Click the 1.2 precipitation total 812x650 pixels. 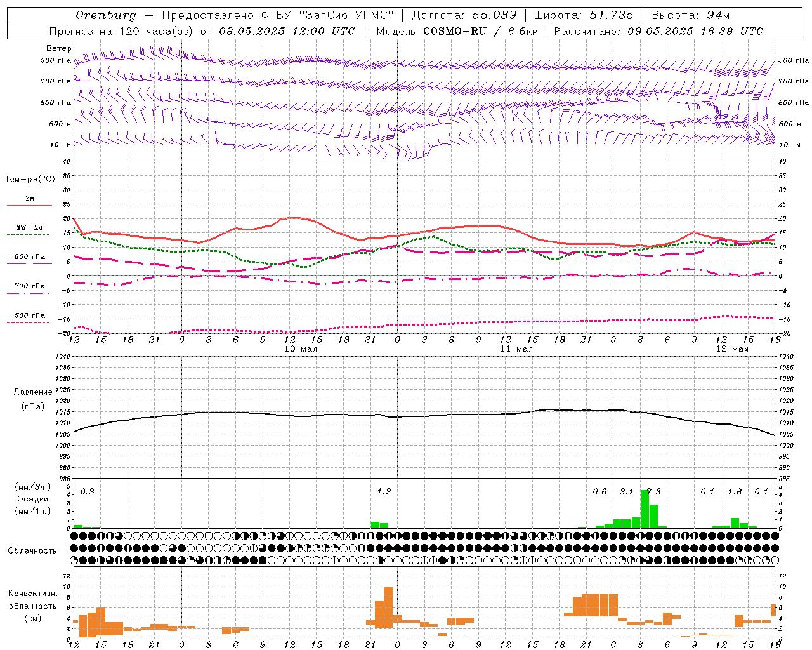pyautogui.click(x=384, y=491)
